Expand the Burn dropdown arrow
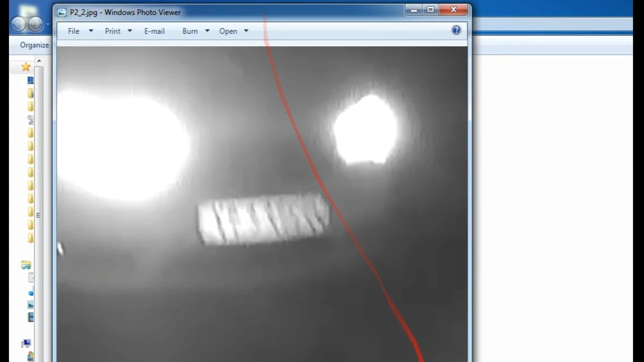This screenshot has height=362, width=644. tap(207, 31)
